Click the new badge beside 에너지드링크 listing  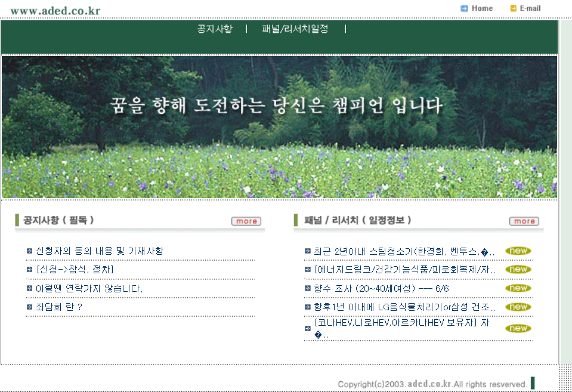coord(518,269)
